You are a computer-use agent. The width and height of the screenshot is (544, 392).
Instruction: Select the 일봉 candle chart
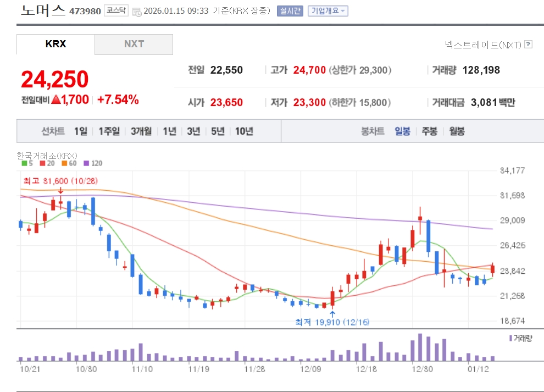pyautogui.click(x=402, y=131)
